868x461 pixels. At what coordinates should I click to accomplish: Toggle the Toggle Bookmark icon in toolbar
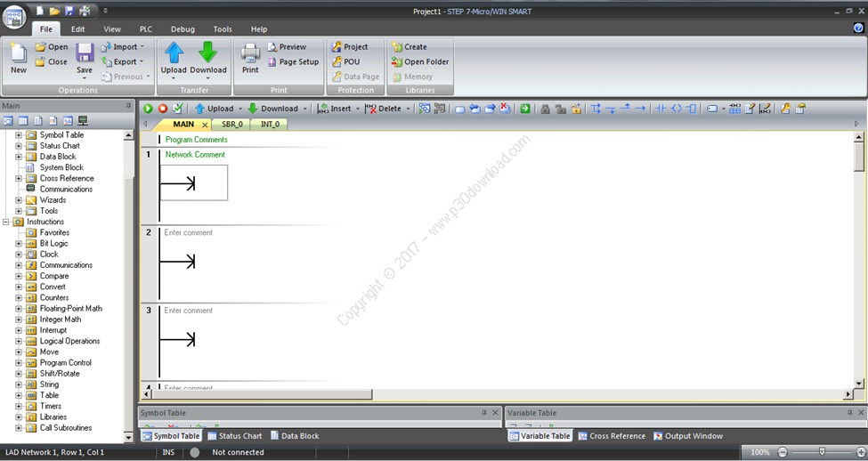pos(459,109)
